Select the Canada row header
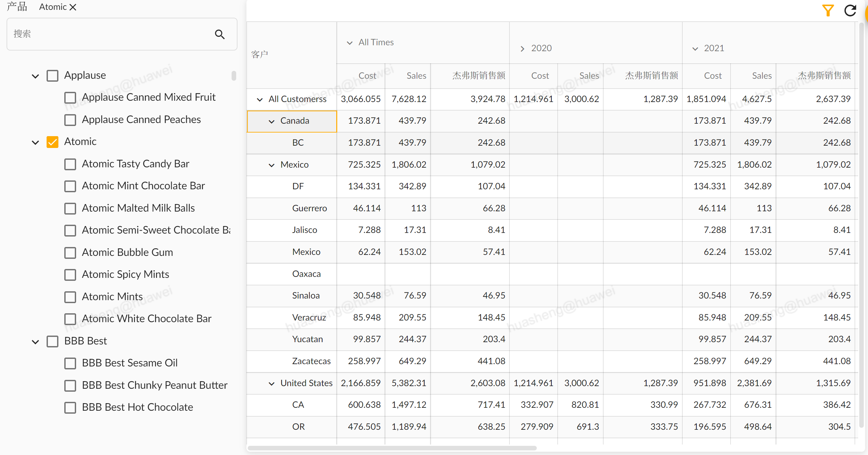 coord(294,121)
